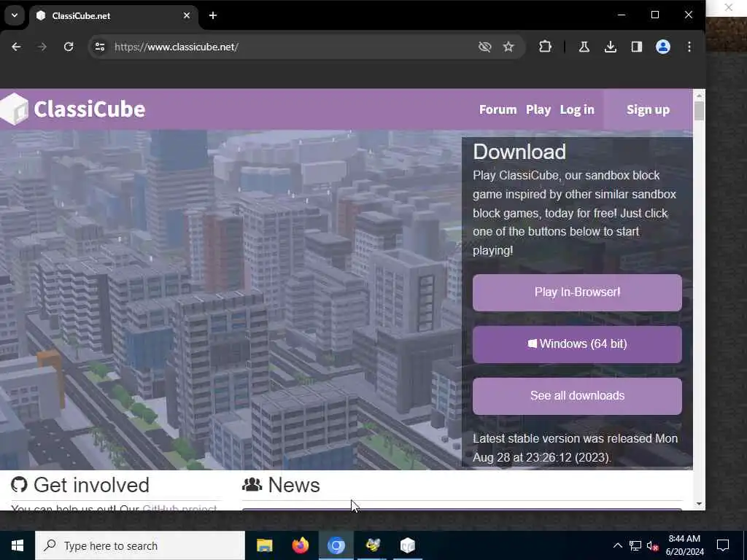Click the Sign up button

(x=648, y=109)
